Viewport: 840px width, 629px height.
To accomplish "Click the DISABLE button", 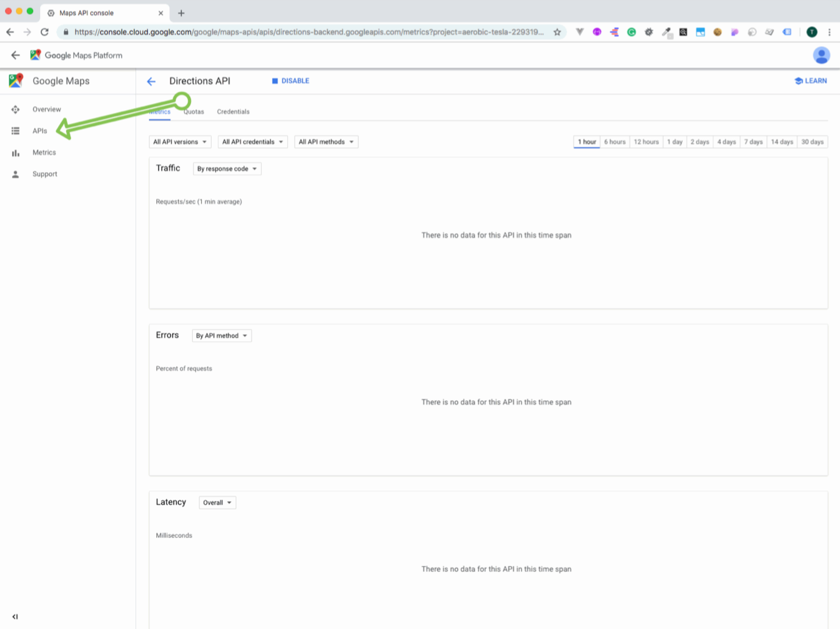I will [x=290, y=81].
